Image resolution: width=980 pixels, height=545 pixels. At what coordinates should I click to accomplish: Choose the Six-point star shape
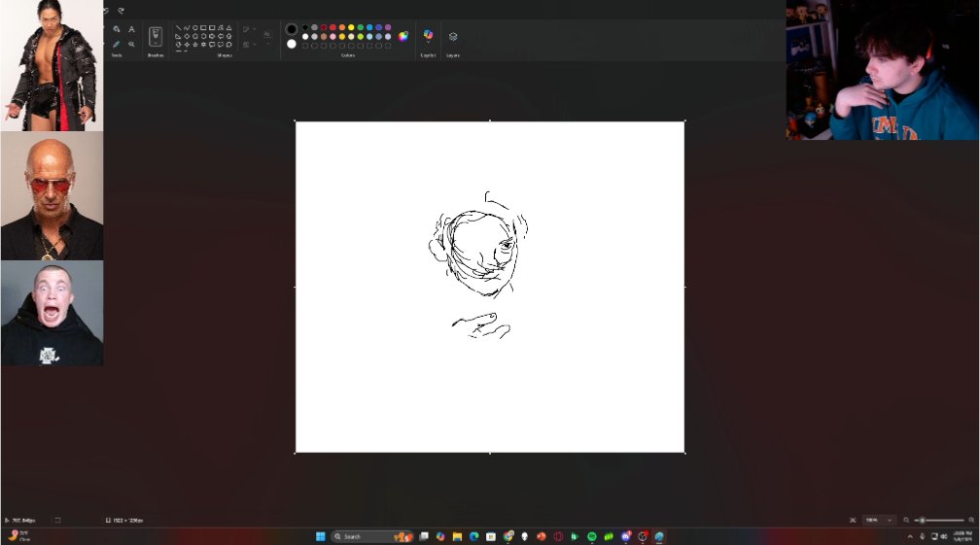pos(203,45)
